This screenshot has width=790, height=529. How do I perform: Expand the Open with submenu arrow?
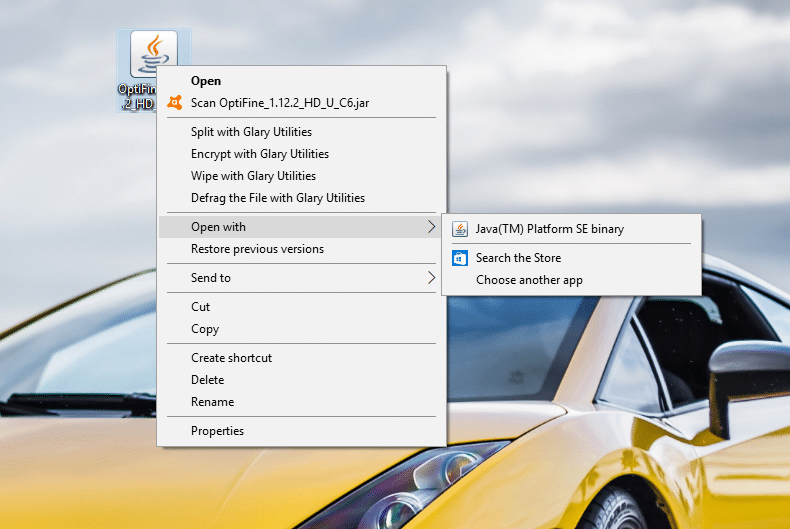pyautogui.click(x=431, y=227)
